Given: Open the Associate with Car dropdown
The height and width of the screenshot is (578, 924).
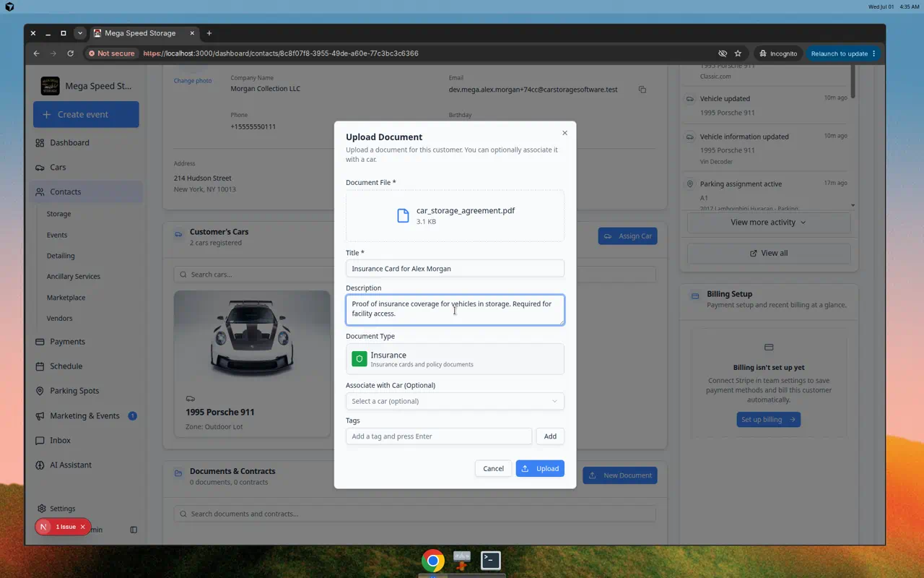Looking at the screenshot, I should click(x=455, y=401).
